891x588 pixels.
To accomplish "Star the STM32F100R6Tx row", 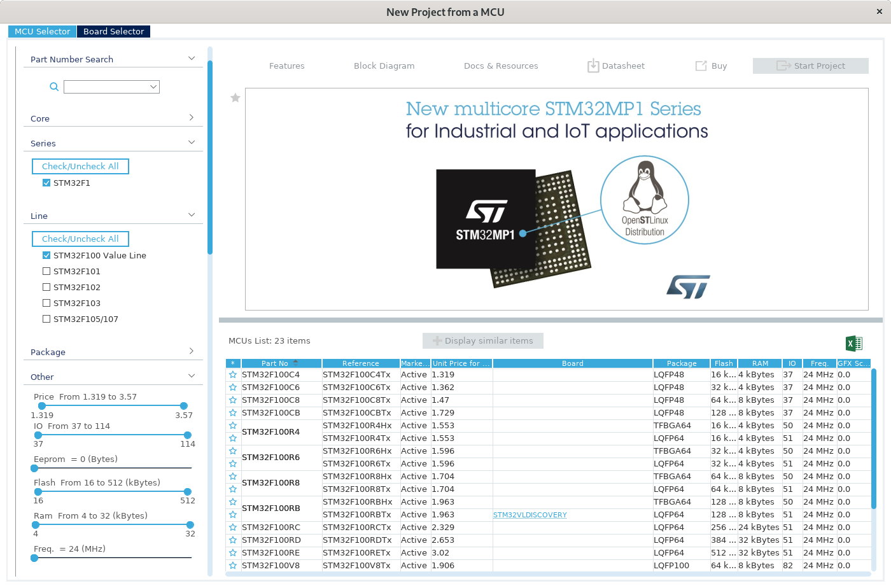I will 233,464.
